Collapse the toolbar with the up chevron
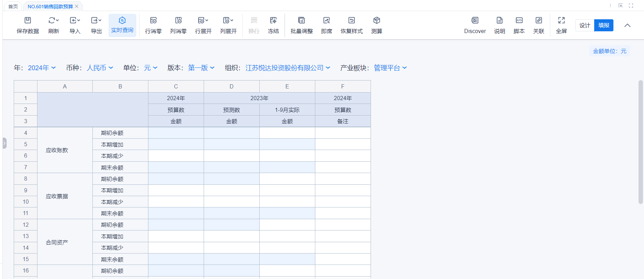The width and height of the screenshot is (644, 279). (627, 25)
